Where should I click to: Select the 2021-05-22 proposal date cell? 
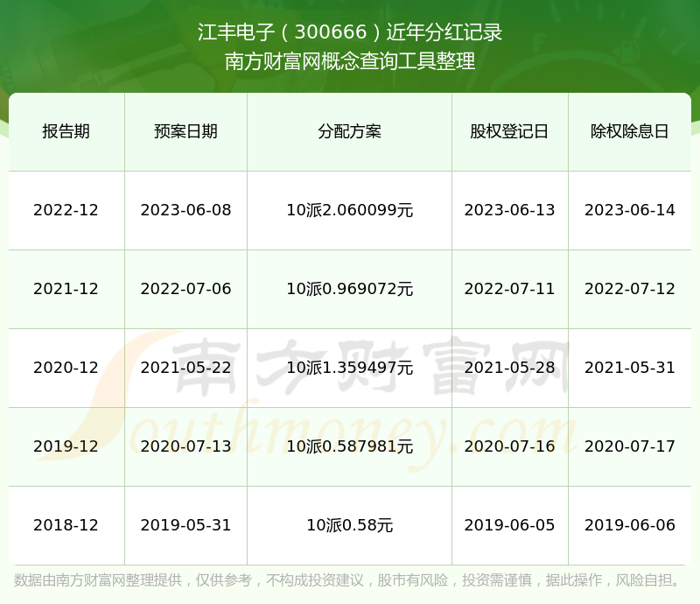[x=185, y=368]
